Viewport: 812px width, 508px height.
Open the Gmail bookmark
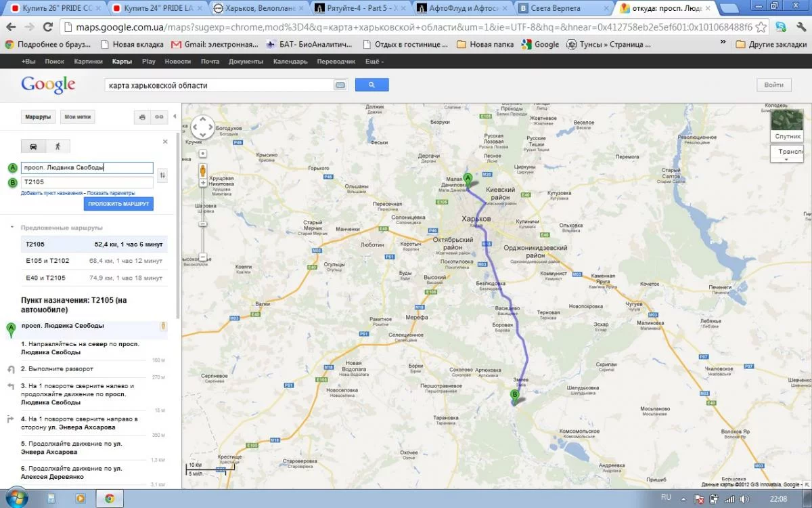tap(215, 44)
